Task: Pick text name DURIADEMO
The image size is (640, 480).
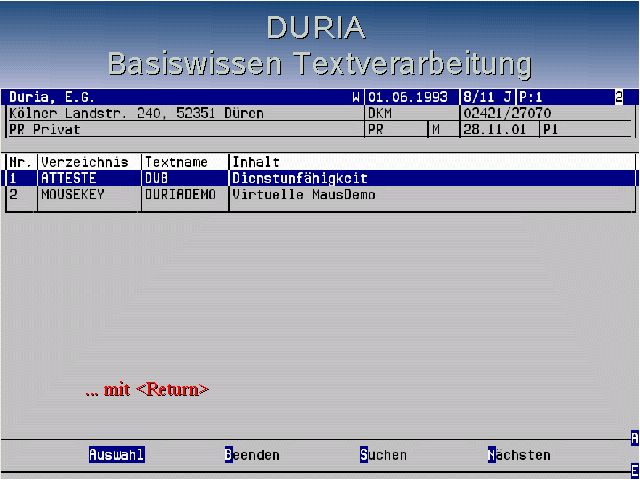Action: [180, 195]
